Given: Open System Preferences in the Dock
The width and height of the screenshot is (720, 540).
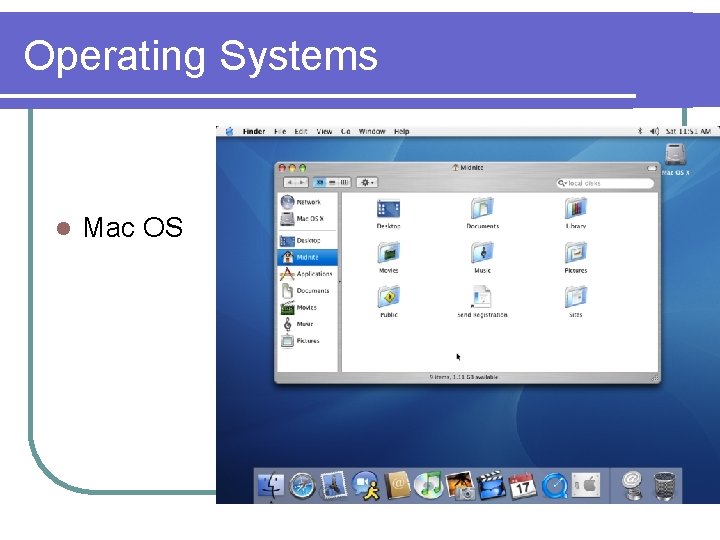Looking at the screenshot, I should click(585, 485).
